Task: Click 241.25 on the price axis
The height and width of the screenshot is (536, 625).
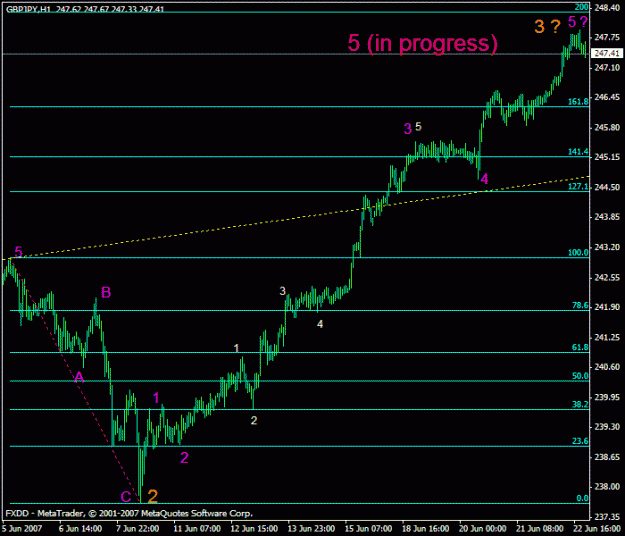Action: pyautogui.click(x=607, y=337)
